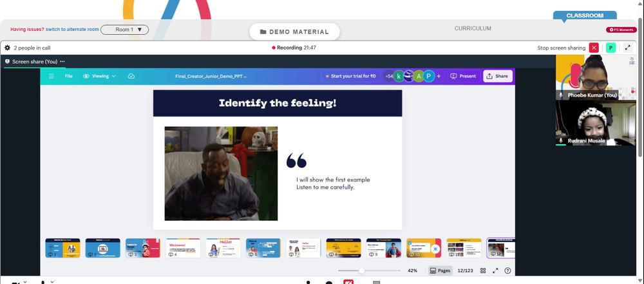Select slide thumbnail 12
Image resolution: width=644 pixels, height=284 pixels.
pos(501,248)
